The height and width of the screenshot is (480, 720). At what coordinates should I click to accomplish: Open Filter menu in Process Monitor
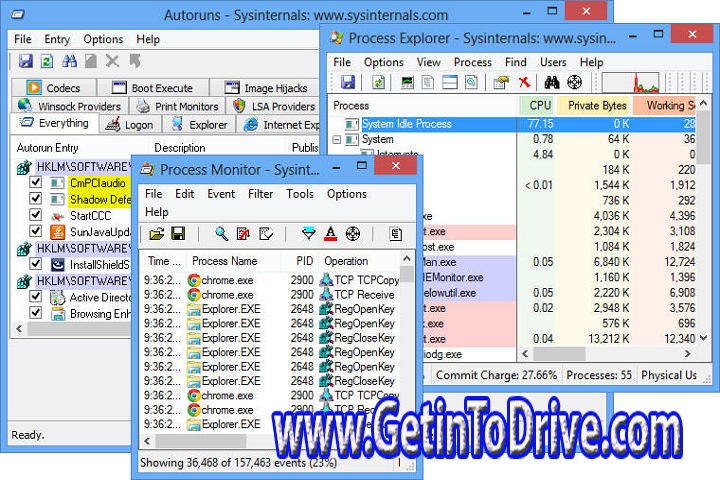tap(260, 194)
